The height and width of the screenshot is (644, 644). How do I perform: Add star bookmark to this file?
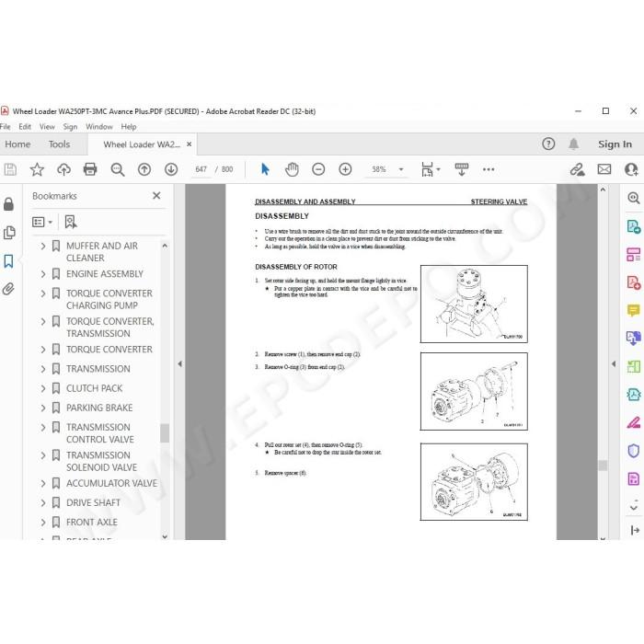tap(37, 169)
